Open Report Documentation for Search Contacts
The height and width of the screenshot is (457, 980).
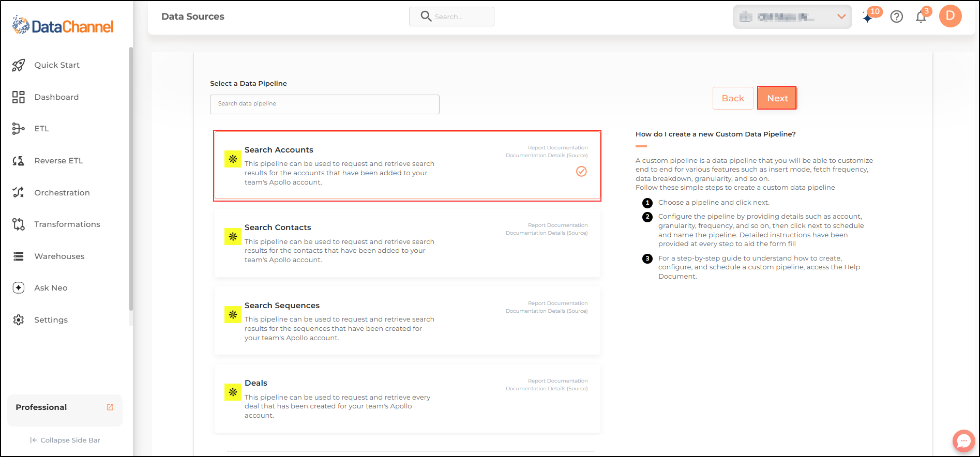pos(557,225)
